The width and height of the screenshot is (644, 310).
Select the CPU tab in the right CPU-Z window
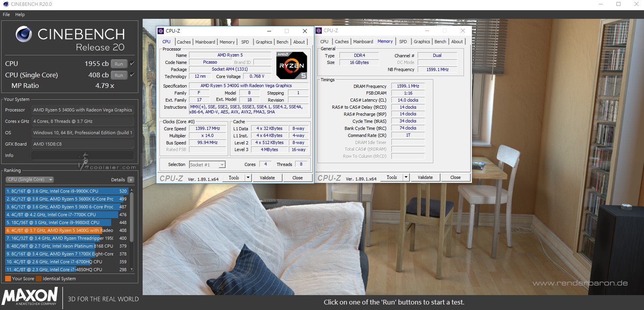325,42
